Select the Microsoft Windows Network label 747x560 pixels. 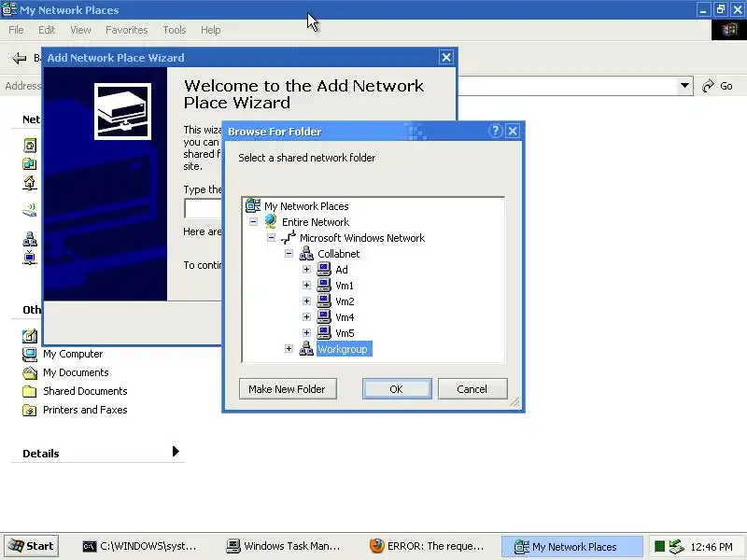click(x=362, y=238)
